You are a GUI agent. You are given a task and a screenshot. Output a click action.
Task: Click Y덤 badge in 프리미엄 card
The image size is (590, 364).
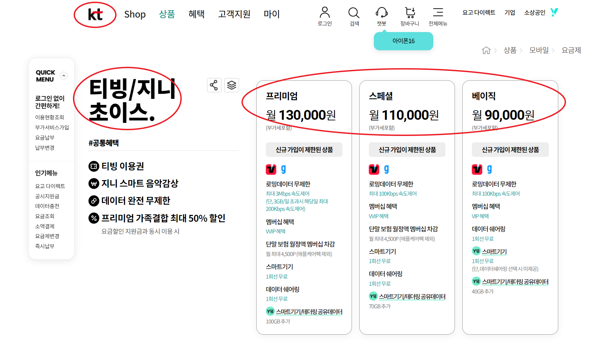click(270, 311)
